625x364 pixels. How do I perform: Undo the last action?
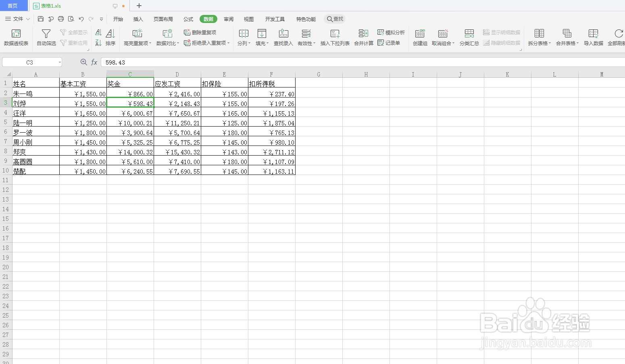point(81,19)
